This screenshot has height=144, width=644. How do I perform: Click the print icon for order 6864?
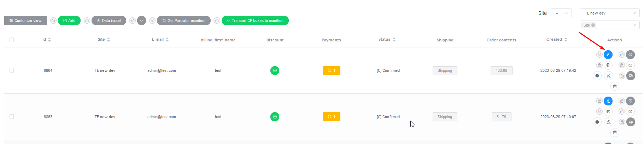coord(608,65)
